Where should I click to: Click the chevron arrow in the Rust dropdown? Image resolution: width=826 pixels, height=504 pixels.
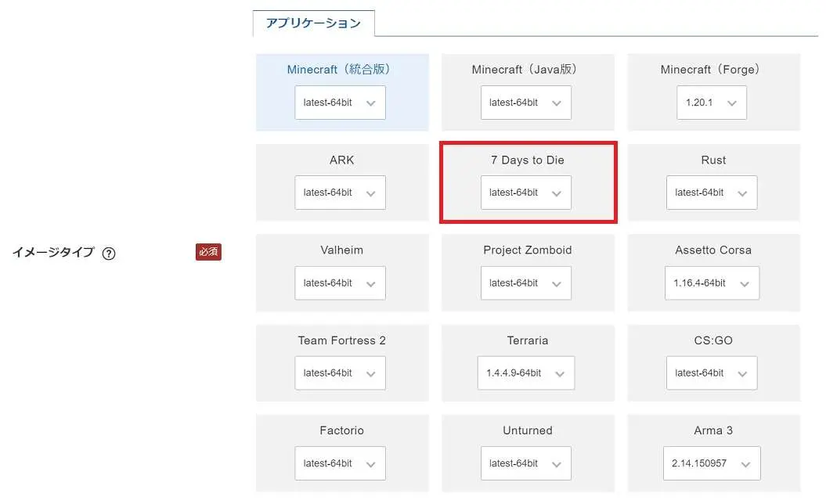742,193
